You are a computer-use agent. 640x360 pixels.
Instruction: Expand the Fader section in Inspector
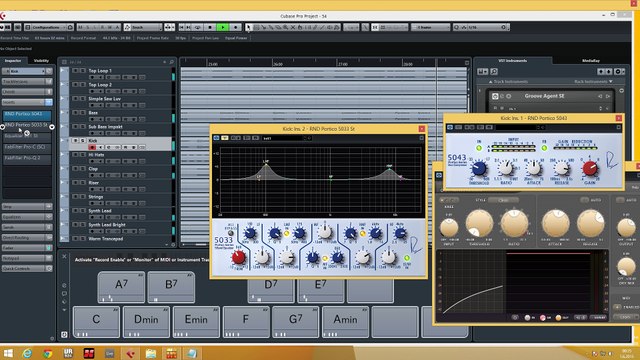coord(27,248)
